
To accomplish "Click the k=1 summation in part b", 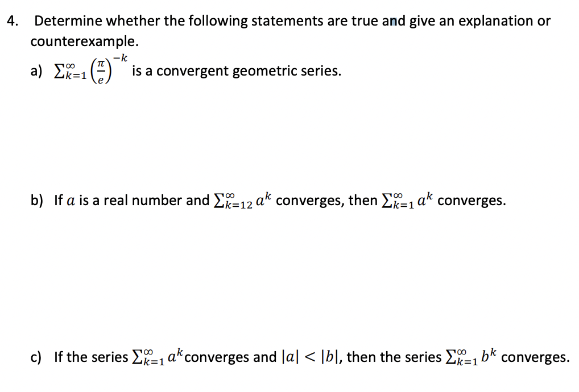I will [398, 201].
